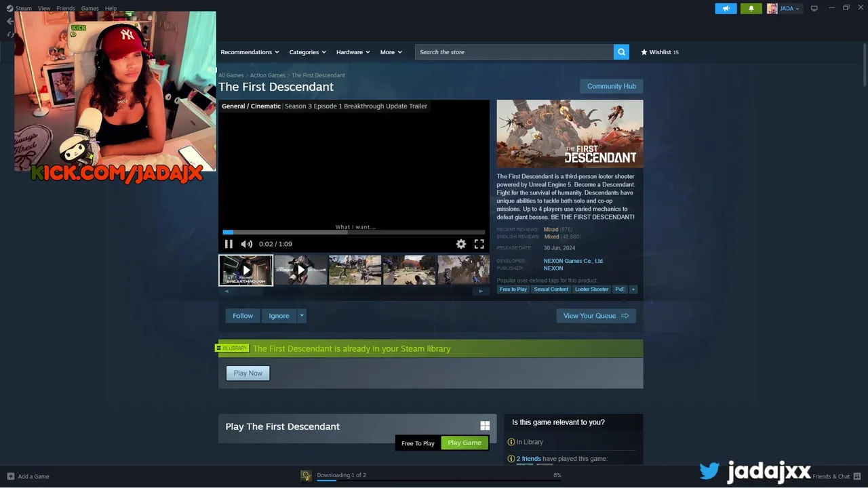Click the green Play Game button

pyautogui.click(x=465, y=443)
